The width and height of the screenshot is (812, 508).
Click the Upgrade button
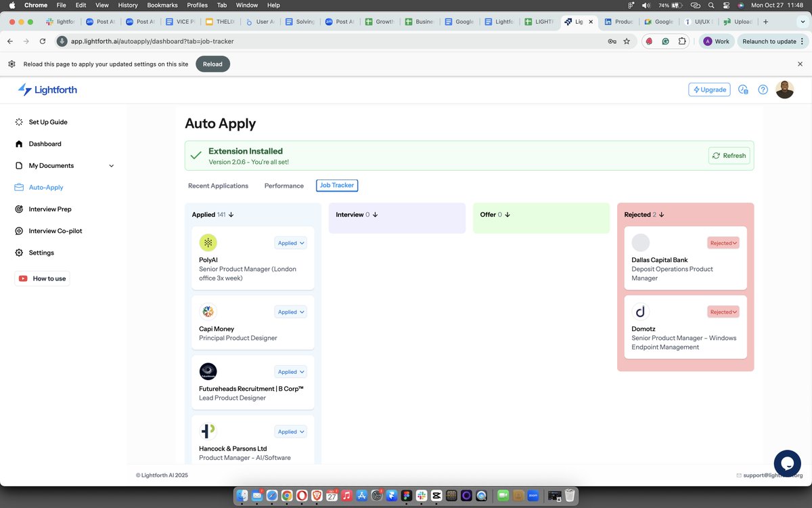710,89
